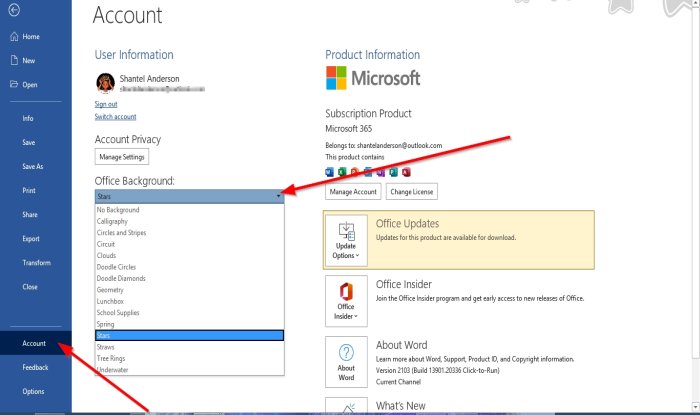
Task: Open the Office Insider dropdown button
Action: click(x=346, y=301)
